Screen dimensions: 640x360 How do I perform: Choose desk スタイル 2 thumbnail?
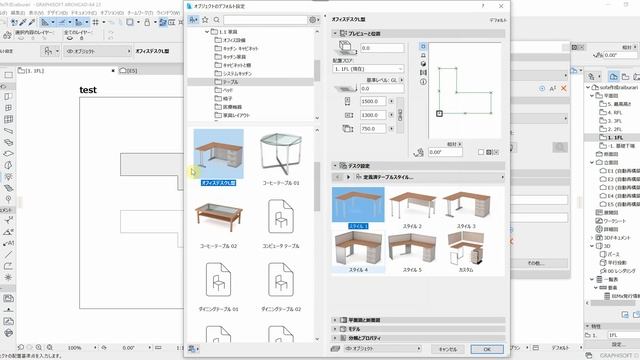coord(412,209)
